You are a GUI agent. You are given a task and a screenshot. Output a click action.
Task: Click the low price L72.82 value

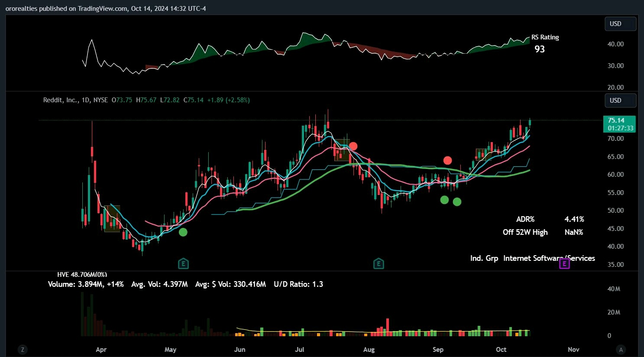tap(170, 100)
